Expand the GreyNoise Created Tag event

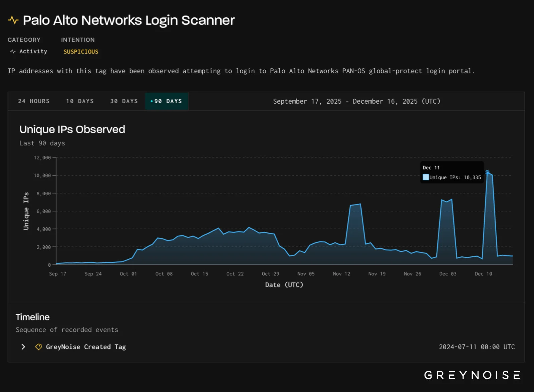(x=23, y=347)
